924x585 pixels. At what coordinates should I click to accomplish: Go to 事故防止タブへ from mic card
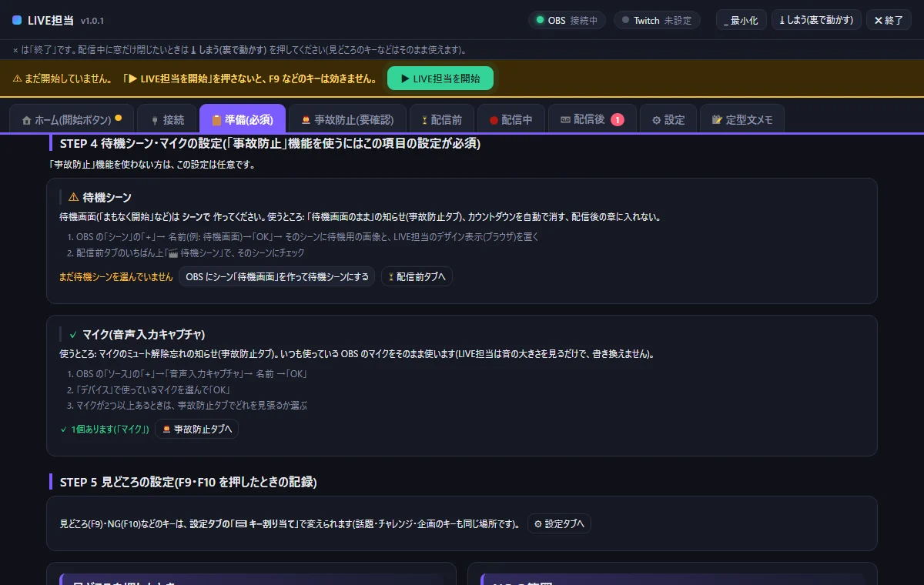[x=197, y=429]
